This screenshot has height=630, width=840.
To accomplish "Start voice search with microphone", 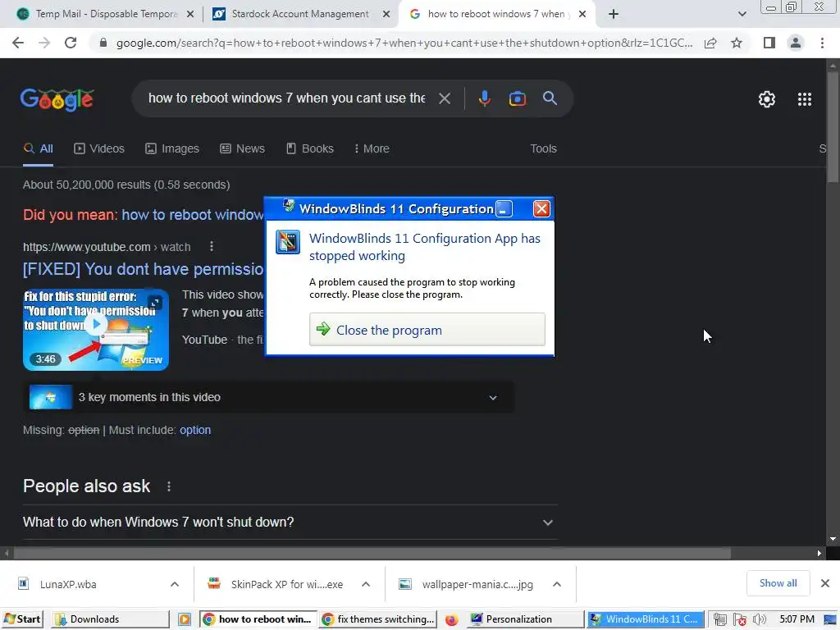I will pos(485,98).
